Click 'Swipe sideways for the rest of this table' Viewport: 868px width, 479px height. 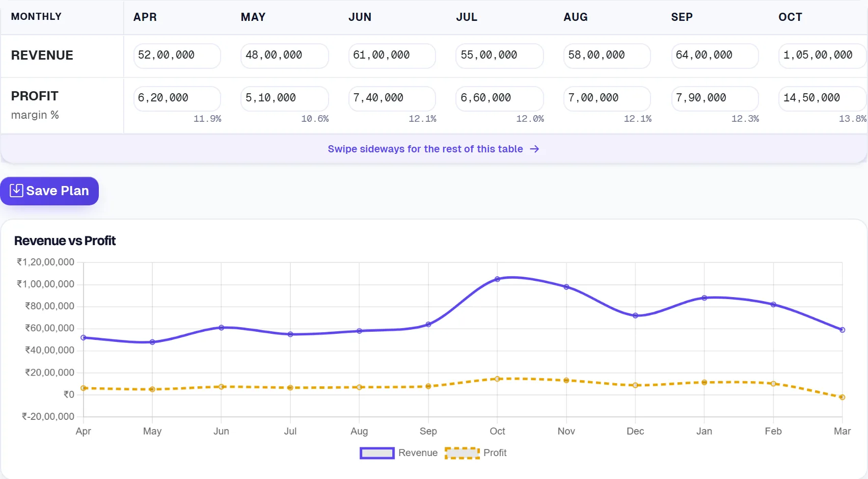point(425,149)
